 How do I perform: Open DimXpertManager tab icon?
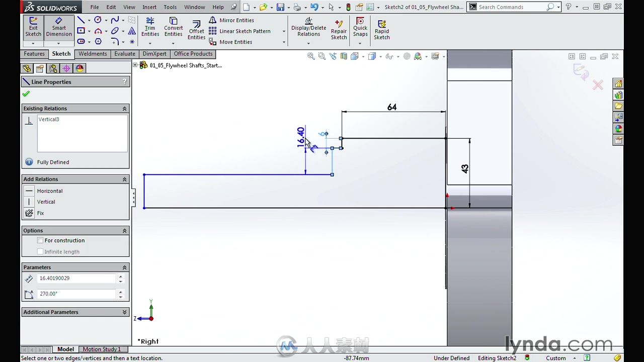click(x=66, y=68)
